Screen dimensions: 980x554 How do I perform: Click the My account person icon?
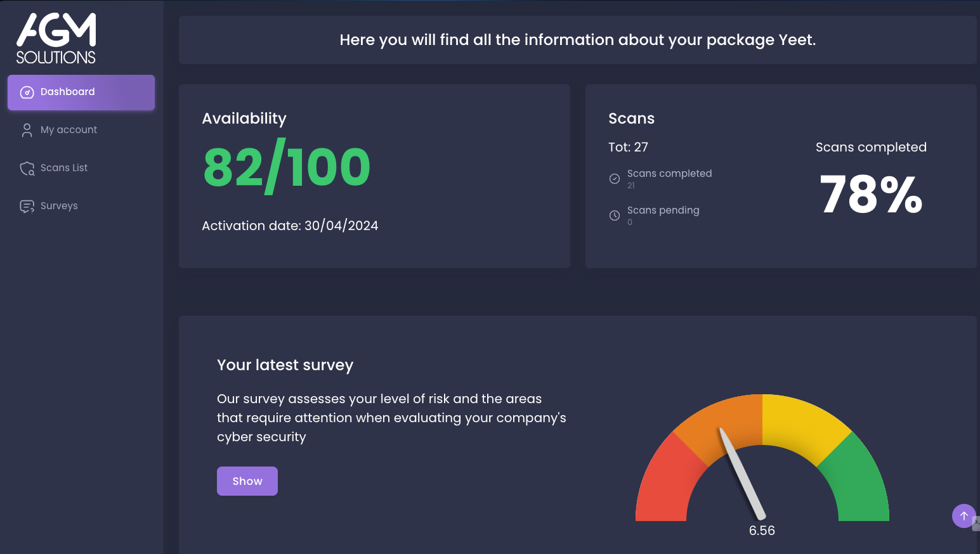point(27,130)
